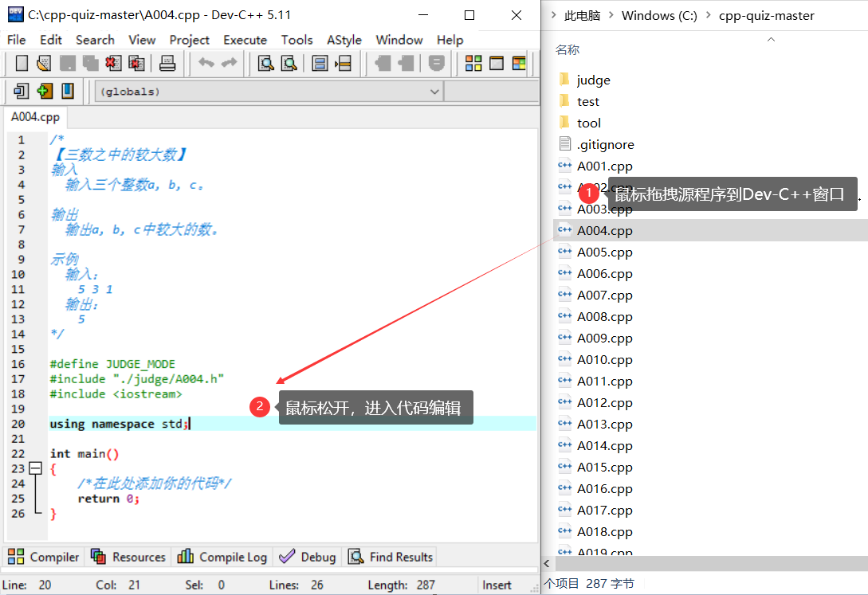Select the .gitignore file in Explorer
Screen dimensions: 868x595
click(605, 144)
